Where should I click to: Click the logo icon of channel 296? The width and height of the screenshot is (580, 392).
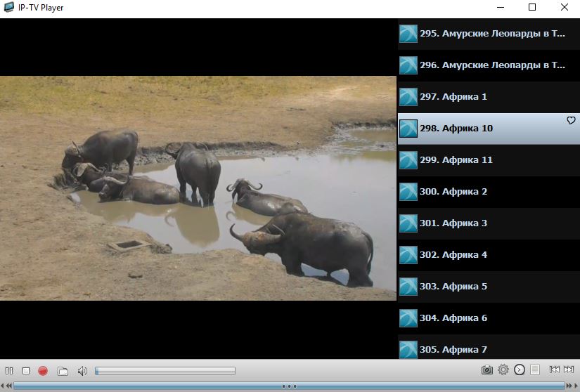tap(408, 65)
